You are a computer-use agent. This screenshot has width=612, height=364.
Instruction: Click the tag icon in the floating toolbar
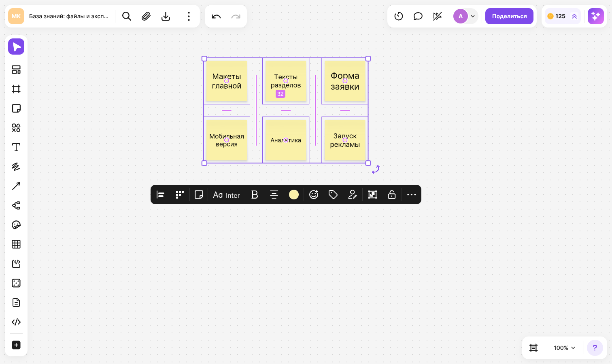333,195
